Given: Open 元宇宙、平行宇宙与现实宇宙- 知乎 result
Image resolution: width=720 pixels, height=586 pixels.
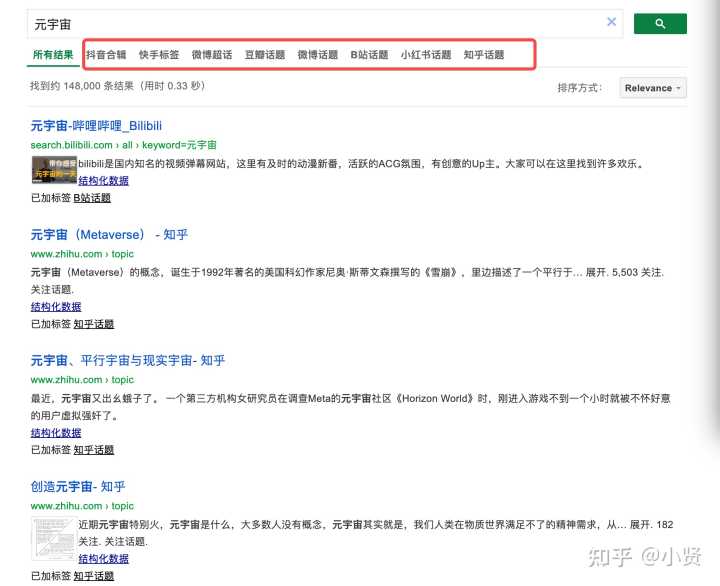Looking at the screenshot, I should (128, 360).
